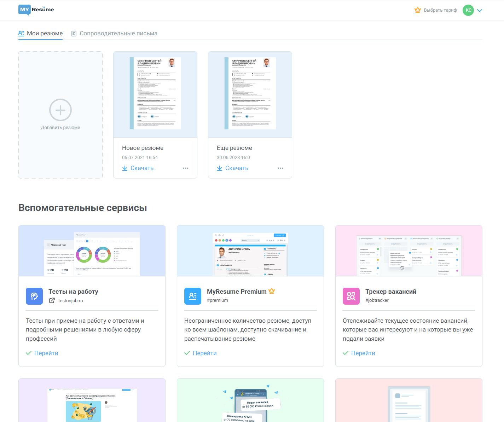Click the #premium tag
This screenshot has width=504, height=422.
pos(218,300)
